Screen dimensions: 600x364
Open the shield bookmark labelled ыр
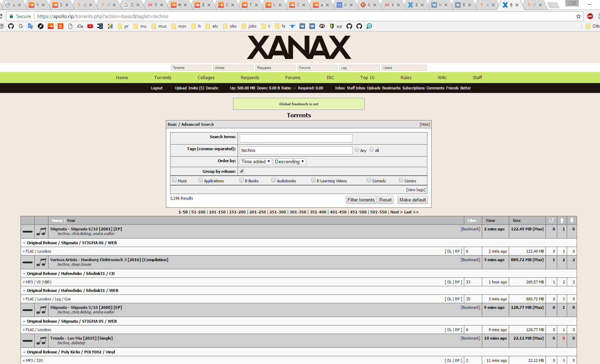(x=336, y=26)
